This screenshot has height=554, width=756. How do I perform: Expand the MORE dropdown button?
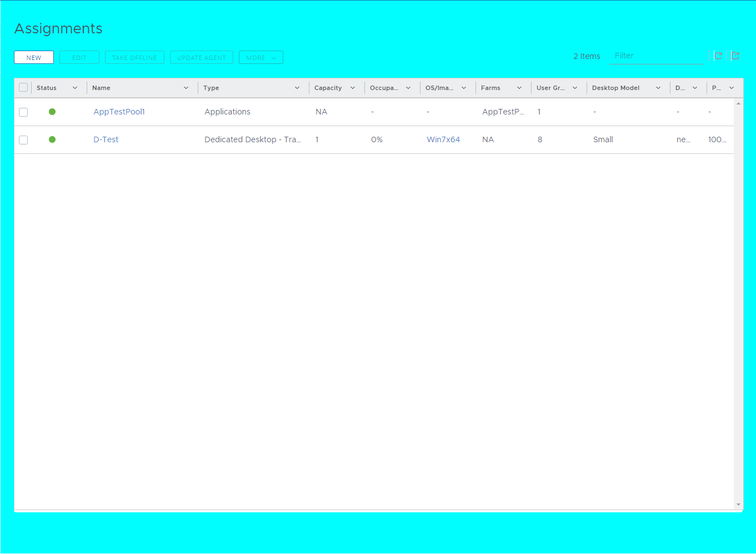261,57
